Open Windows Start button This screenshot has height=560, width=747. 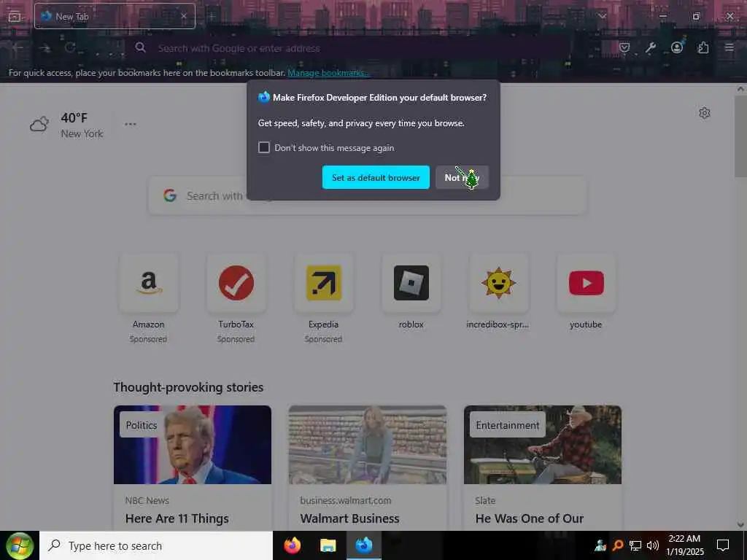point(20,545)
